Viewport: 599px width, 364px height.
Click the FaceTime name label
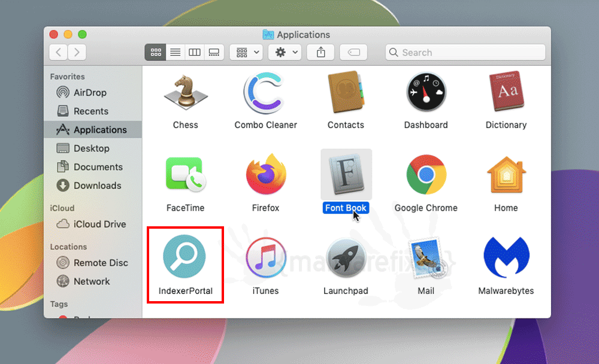pos(186,208)
